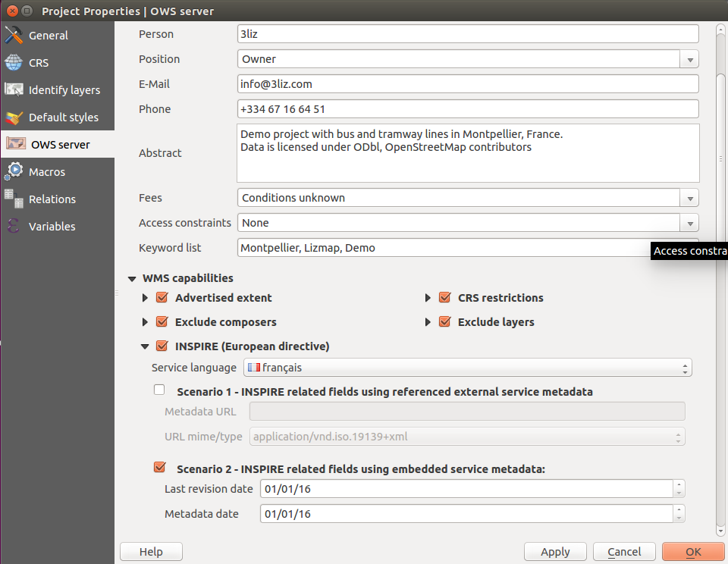Click the Relations table icon
Viewport: 728px width, 564px height.
pyautogui.click(x=14, y=199)
